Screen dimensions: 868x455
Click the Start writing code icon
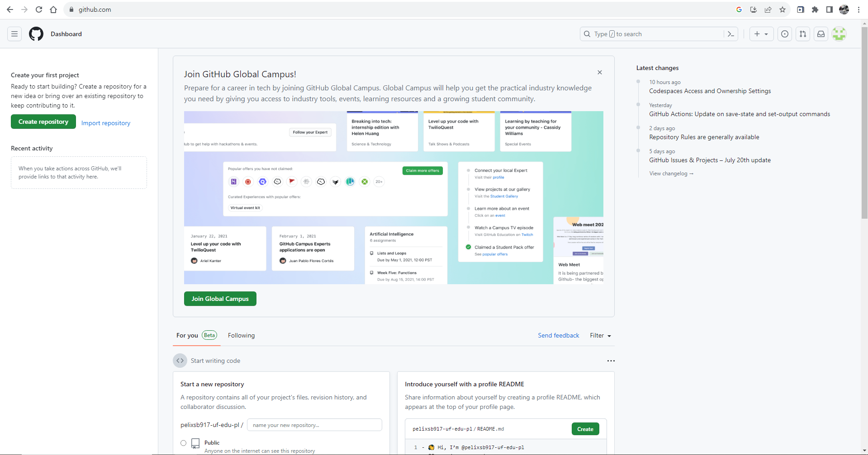coord(180,361)
